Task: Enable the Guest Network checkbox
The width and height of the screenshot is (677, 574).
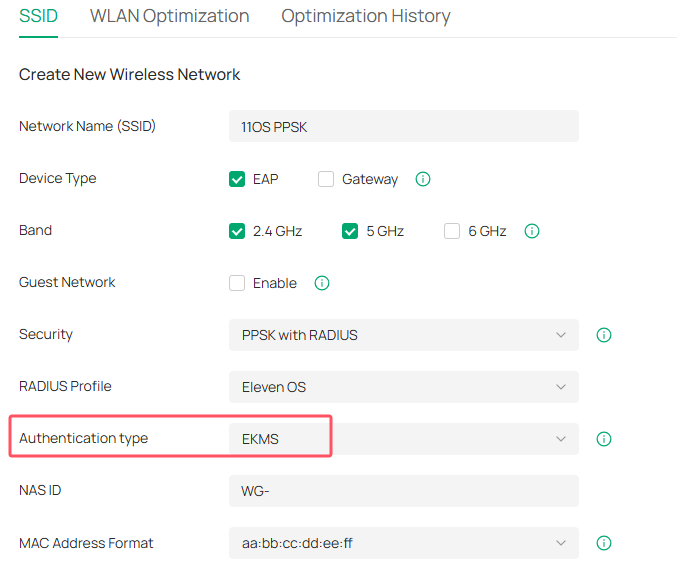Action: point(237,283)
